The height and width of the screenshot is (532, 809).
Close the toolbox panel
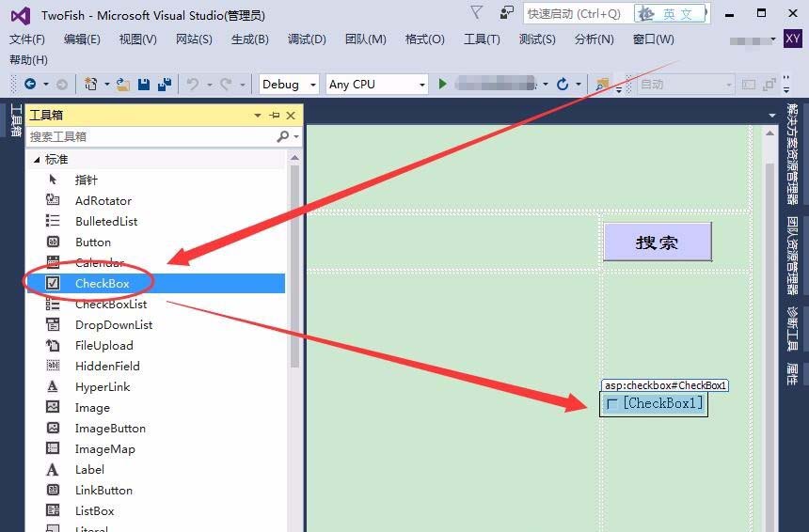pos(291,116)
